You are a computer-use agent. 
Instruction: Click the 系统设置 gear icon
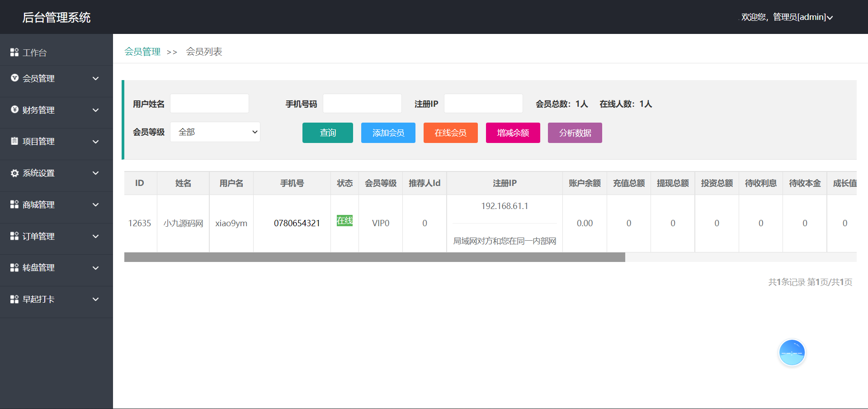(14, 173)
